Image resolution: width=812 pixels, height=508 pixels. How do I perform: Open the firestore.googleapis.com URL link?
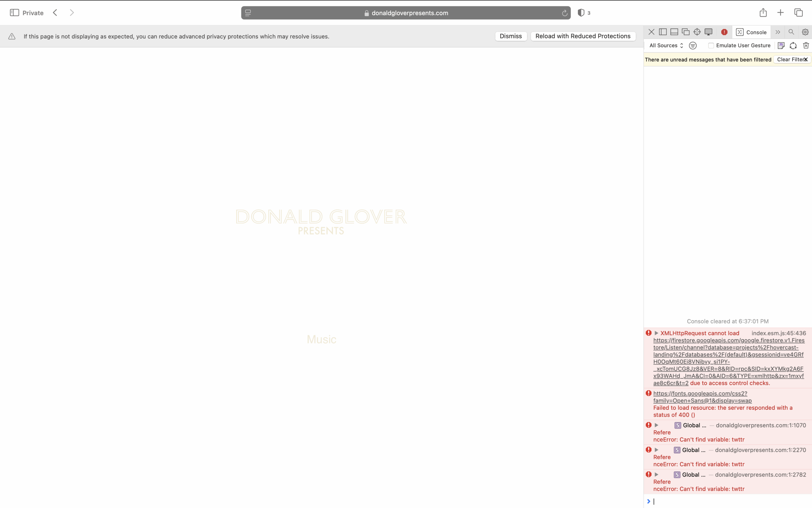point(729,361)
